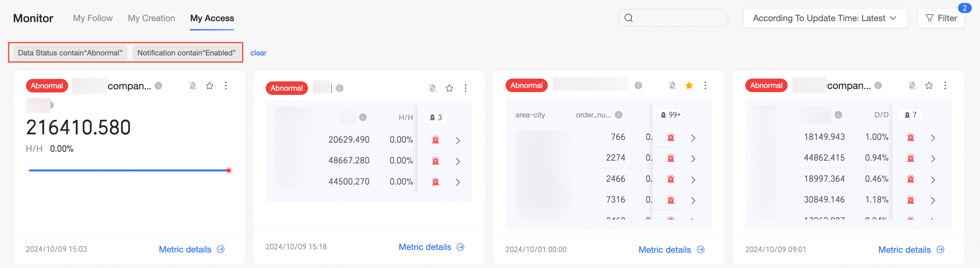Toggle notification bell on 216410.580 card
Viewport: 980px width, 268px height.
click(x=193, y=86)
